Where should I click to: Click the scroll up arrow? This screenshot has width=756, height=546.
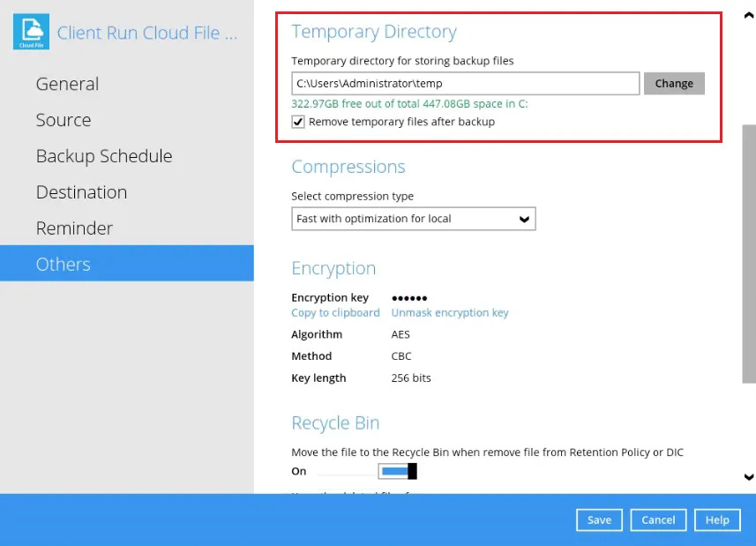point(749,17)
